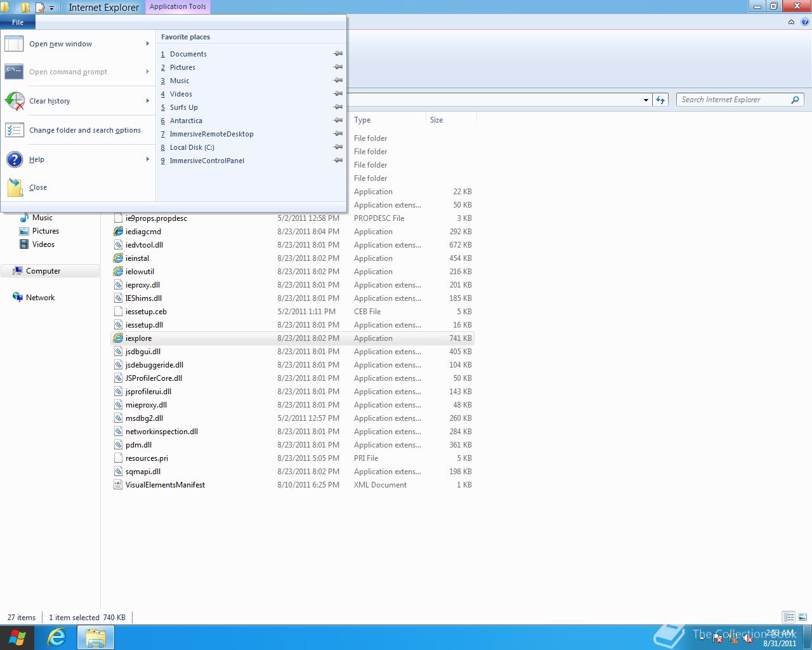
Task: Select iessetup.ceb file icon
Action: click(118, 312)
